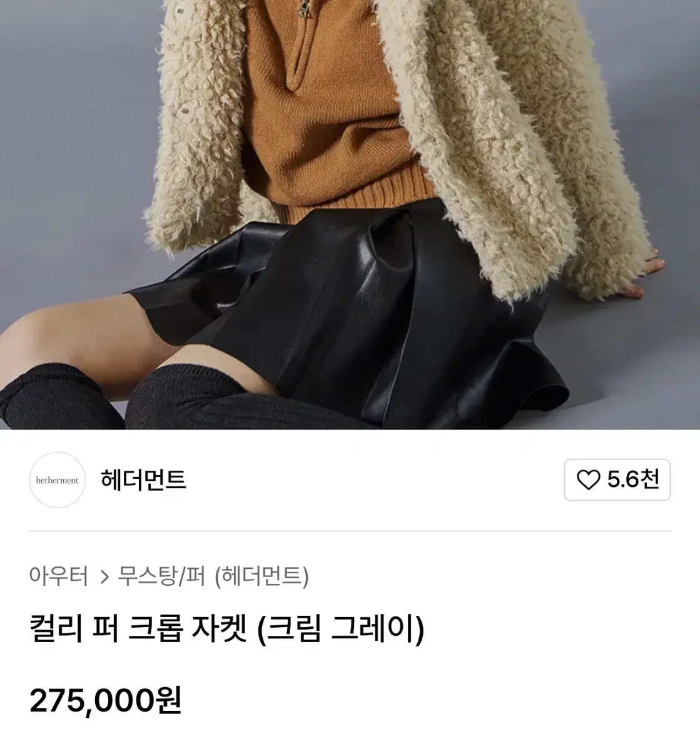The width and height of the screenshot is (700, 751).
Task: Click the product title 컬리 퍼 크롭 자켓
Action: click(139, 629)
